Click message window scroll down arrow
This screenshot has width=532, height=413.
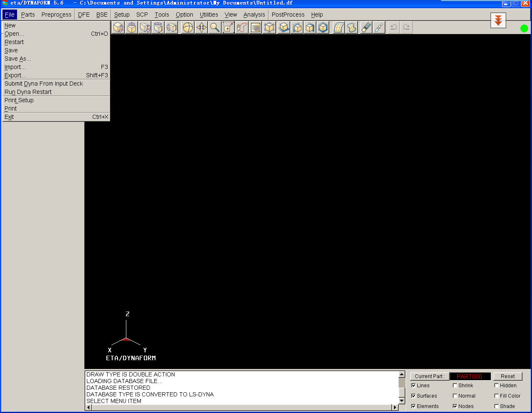(x=402, y=401)
